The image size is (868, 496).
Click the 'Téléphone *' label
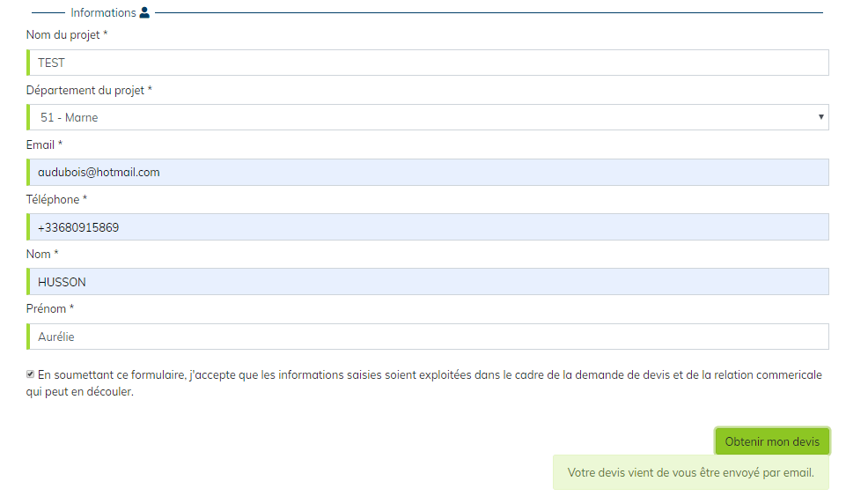coord(56,199)
